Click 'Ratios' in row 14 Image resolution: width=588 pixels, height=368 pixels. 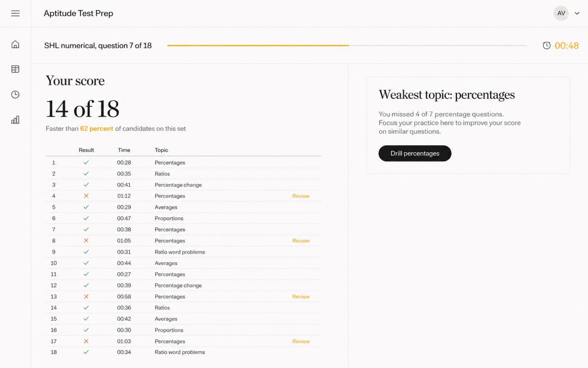click(x=162, y=308)
